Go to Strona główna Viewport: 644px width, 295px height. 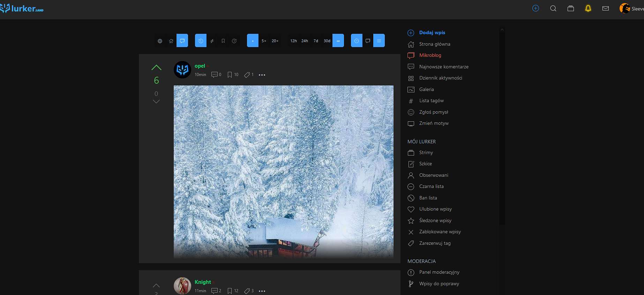[435, 44]
